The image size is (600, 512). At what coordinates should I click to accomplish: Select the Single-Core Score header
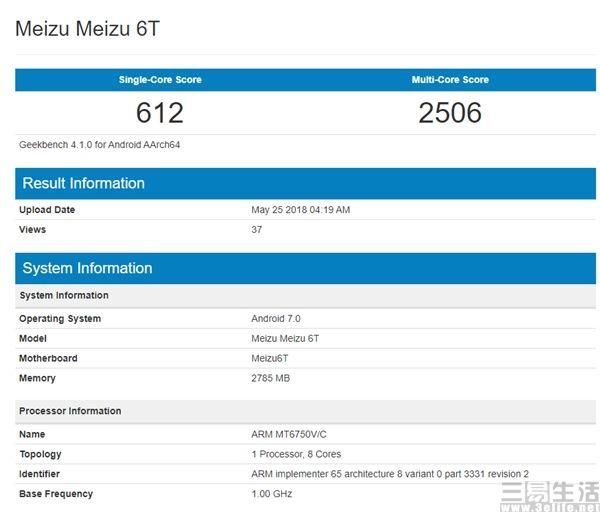160,80
